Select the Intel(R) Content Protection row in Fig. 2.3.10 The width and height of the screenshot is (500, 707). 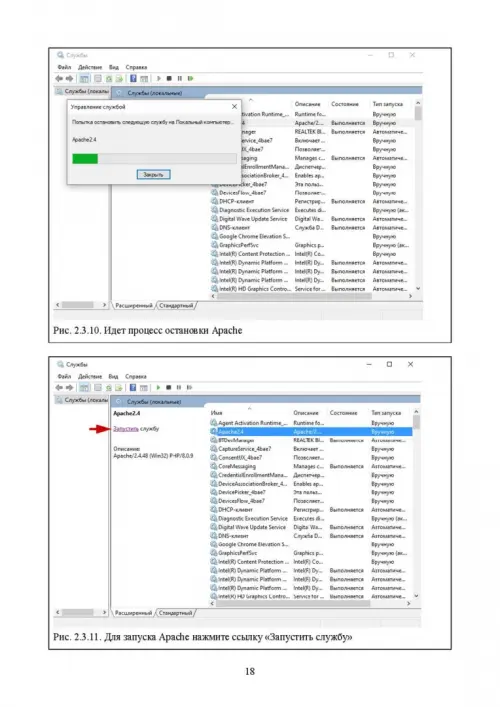[x=312, y=254]
